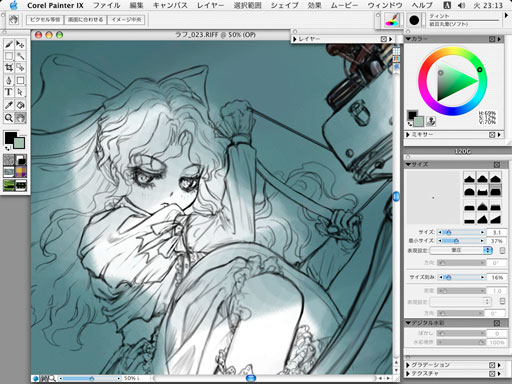Open the Gradient selector in toolbox
The height and width of the screenshot is (384, 512).
point(21,160)
